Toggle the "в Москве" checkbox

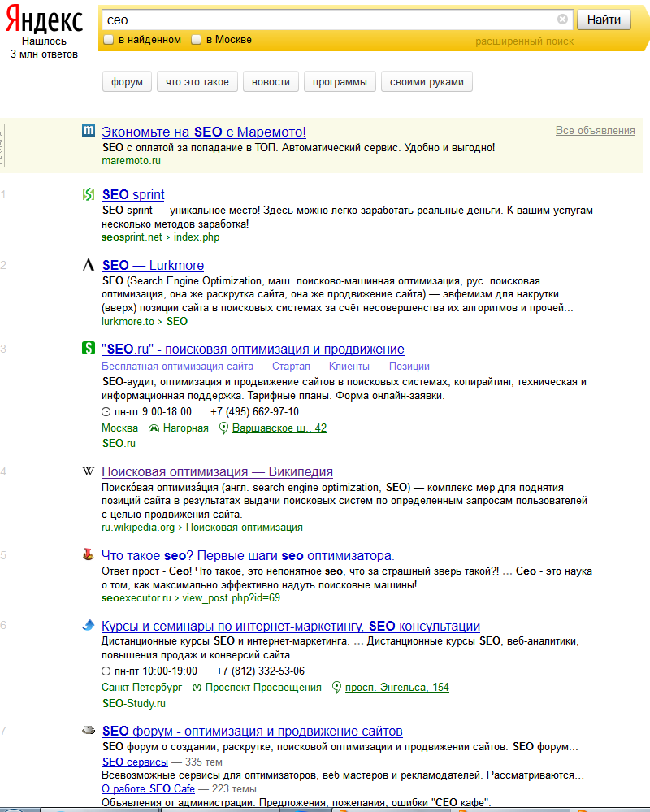[x=196, y=39]
